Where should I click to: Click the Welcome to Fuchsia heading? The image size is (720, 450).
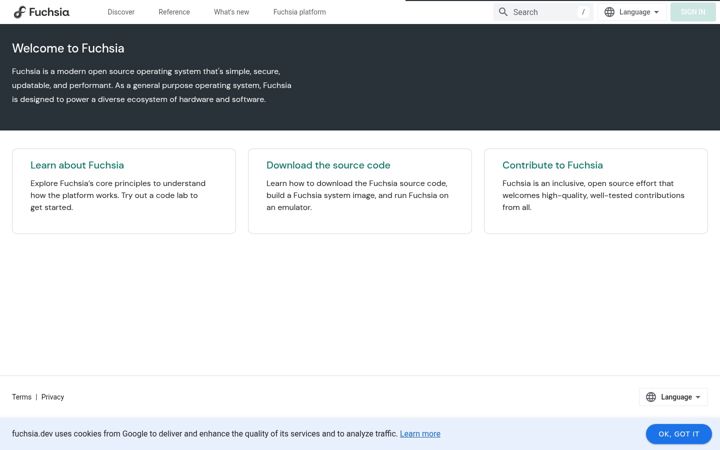pyautogui.click(x=68, y=48)
